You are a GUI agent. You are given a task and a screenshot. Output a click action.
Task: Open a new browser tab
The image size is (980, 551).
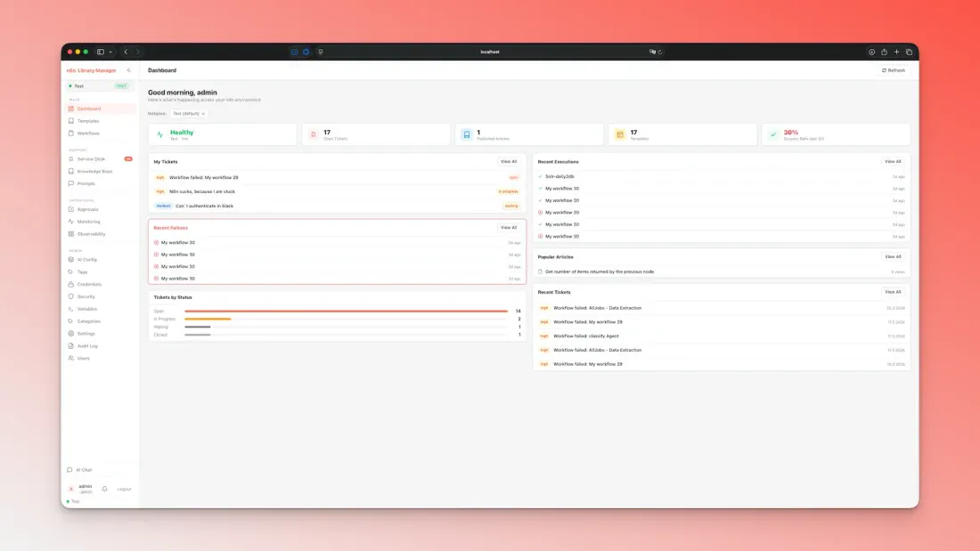[896, 52]
